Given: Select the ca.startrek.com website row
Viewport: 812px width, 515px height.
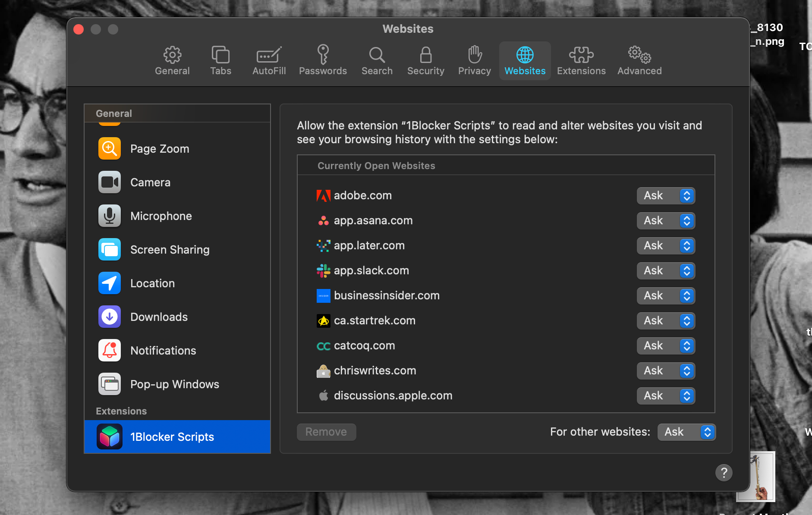Looking at the screenshot, I should coord(506,321).
